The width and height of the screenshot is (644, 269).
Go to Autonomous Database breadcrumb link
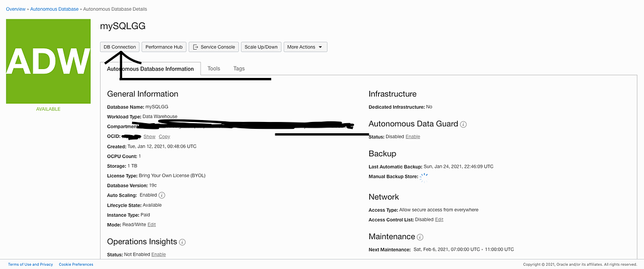pyautogui.click(x=54, y=9)
